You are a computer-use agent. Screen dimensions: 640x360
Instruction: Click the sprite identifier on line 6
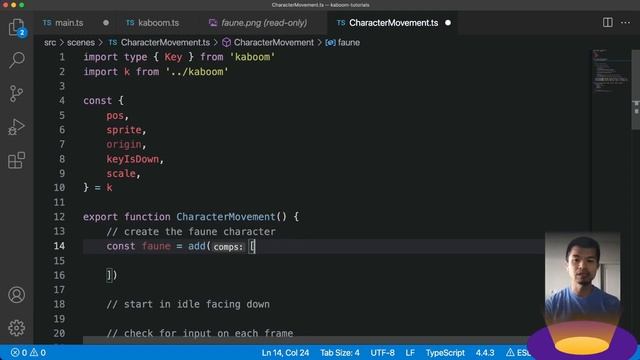pos(124,130)
